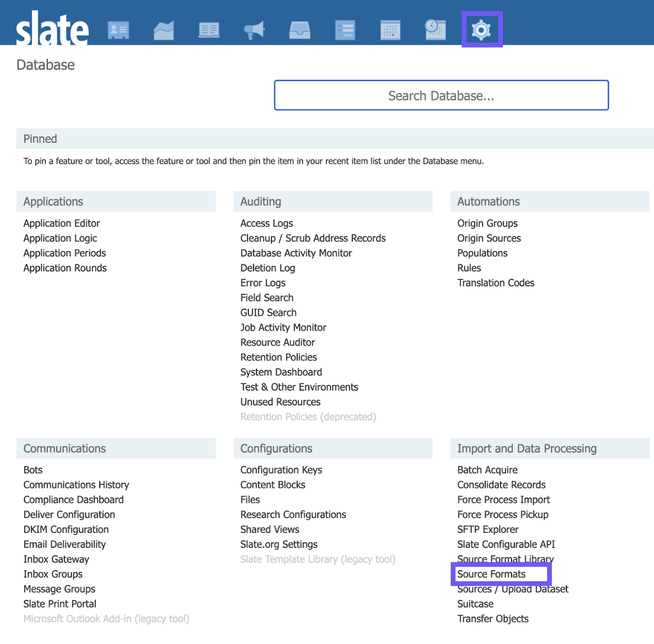This screenshot has width=654, height=644.
Task: Open Source Formats
Action: tap(491, 574)
